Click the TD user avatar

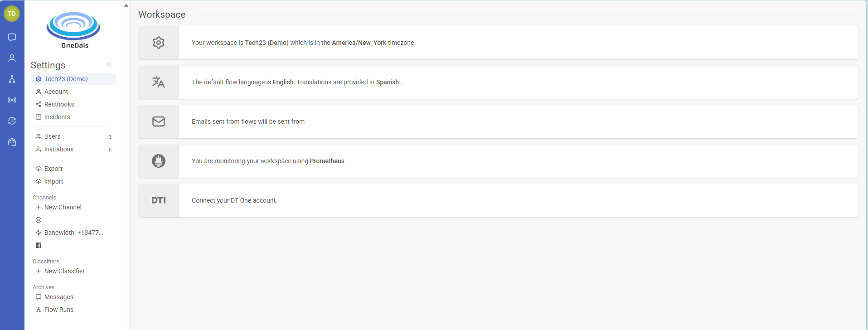[x=12, y=14]
